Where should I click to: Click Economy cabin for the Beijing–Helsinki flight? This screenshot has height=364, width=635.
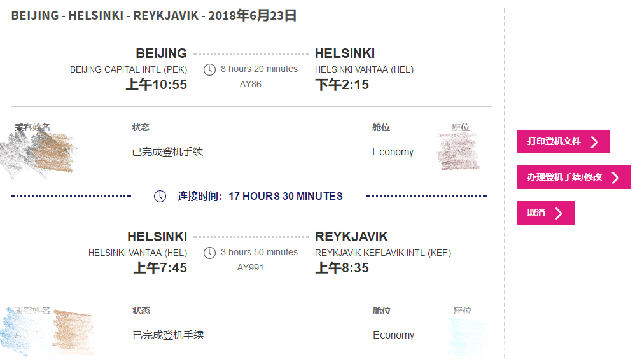coord(393,152)
